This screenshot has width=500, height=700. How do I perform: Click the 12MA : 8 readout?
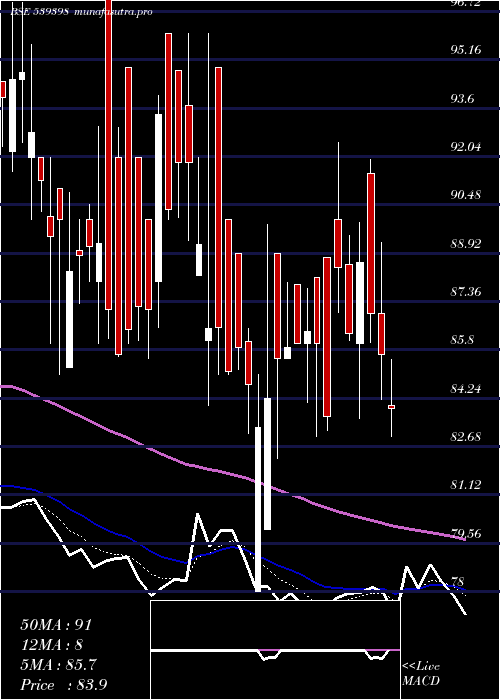52,645
